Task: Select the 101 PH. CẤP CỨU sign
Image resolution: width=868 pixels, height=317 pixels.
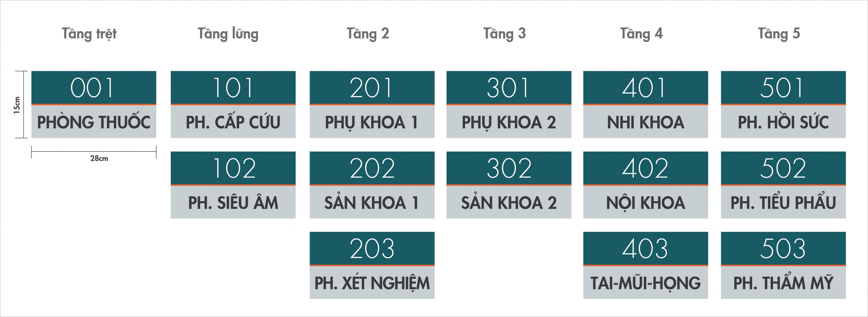Action: pyautogui.click(x=233, y=105)
